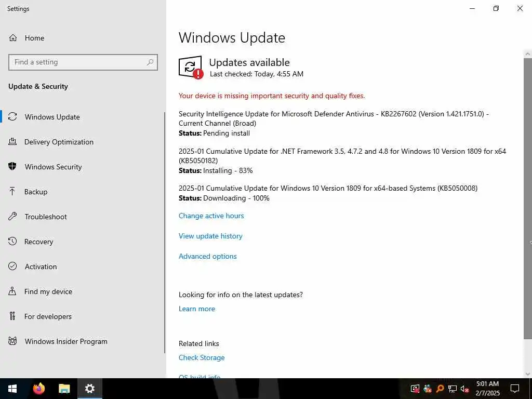
Task: Click the 'Related links' heading
Action: point(199,344)
